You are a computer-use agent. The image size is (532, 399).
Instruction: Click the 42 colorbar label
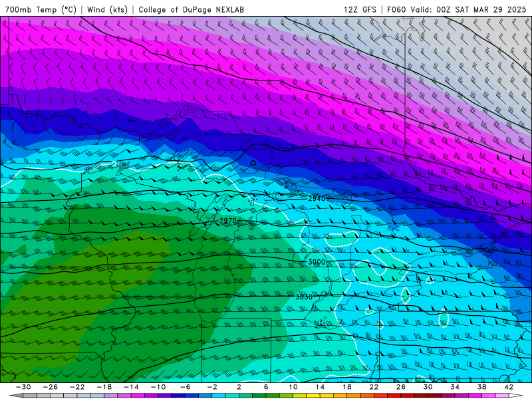(509, 387)
